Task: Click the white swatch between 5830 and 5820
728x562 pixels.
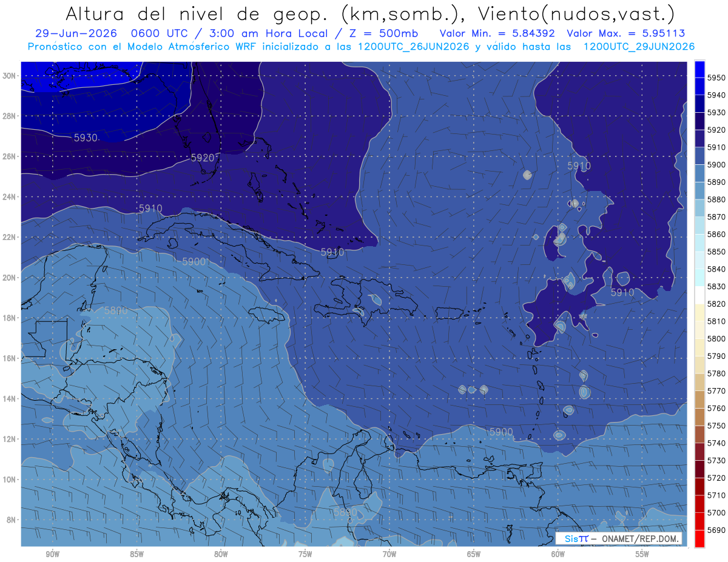Action: click(699, 295)
